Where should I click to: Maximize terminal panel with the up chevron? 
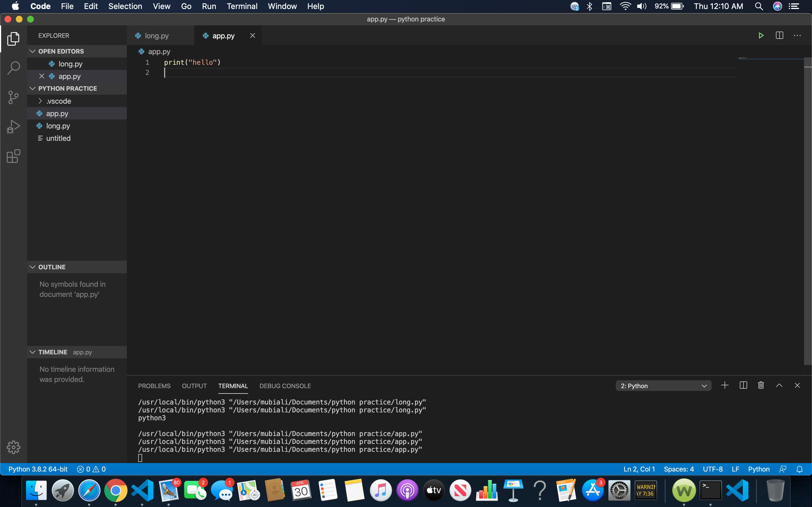[779, 385]
